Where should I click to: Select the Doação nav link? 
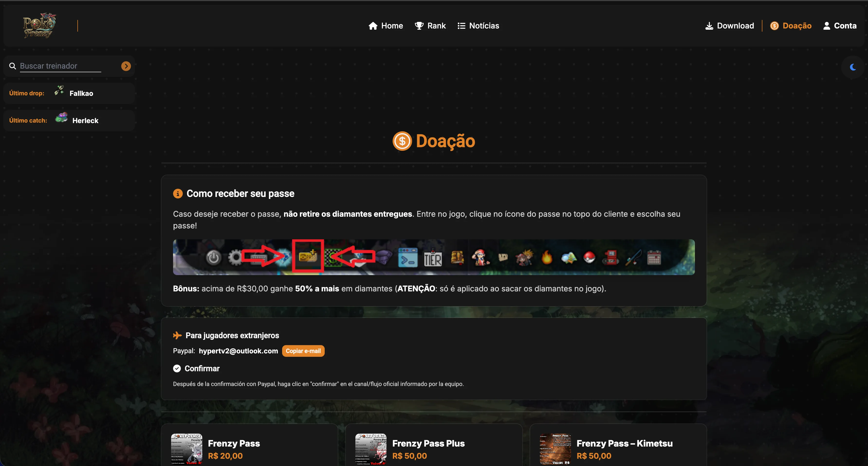791,26
